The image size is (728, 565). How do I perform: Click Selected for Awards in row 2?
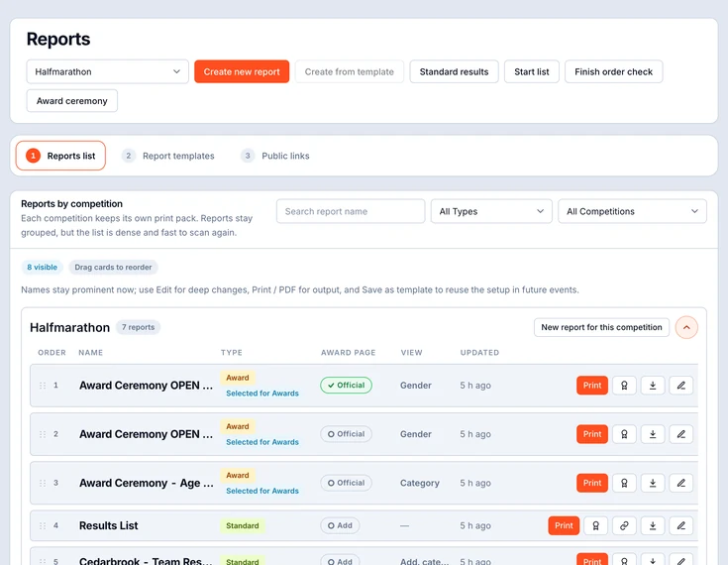coord(262,442)
